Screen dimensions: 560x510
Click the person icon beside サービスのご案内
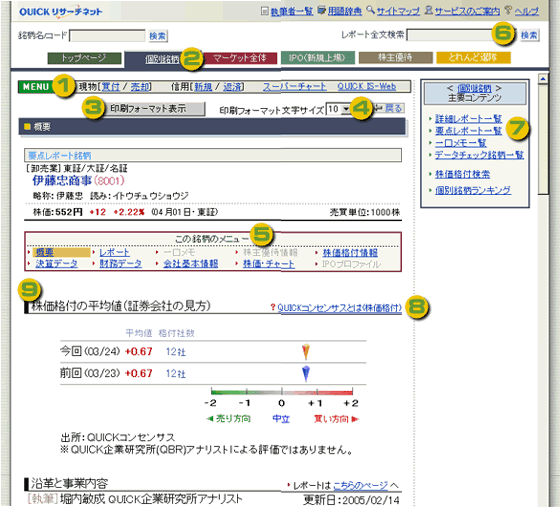(429, 11)
